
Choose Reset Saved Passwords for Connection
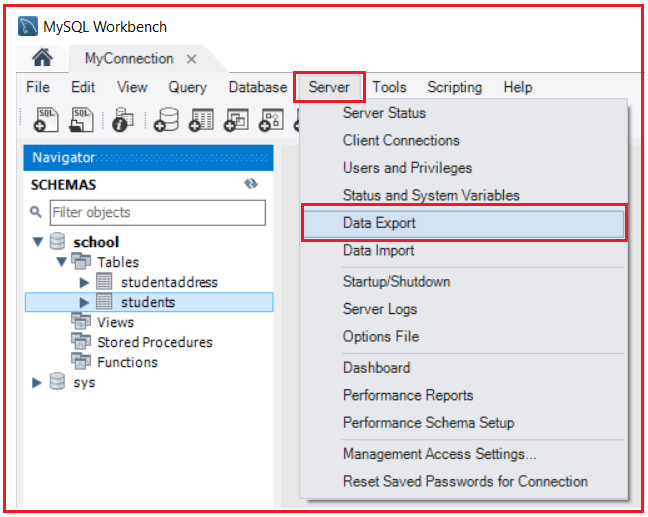pyautogui.click(x=464, y=481)
